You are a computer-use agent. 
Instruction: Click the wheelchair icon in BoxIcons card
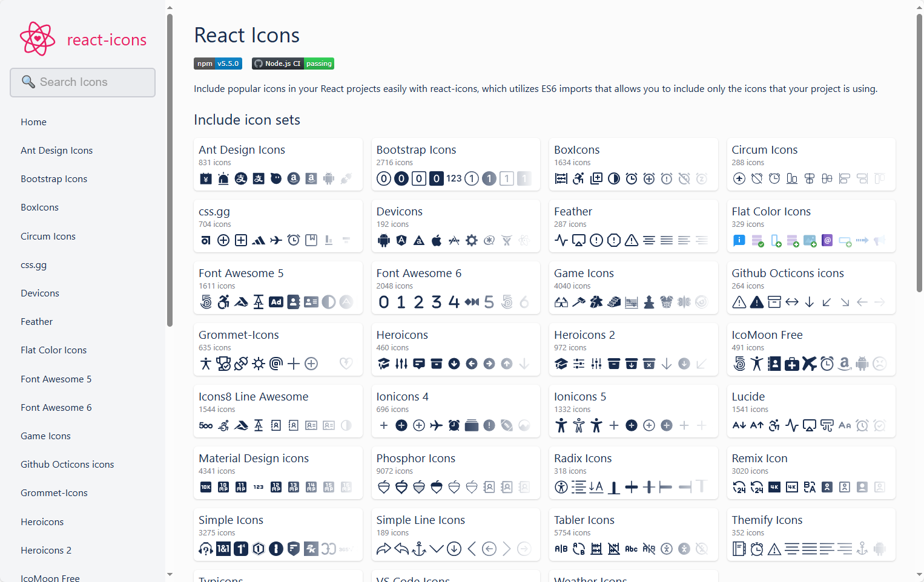(579, 178)
